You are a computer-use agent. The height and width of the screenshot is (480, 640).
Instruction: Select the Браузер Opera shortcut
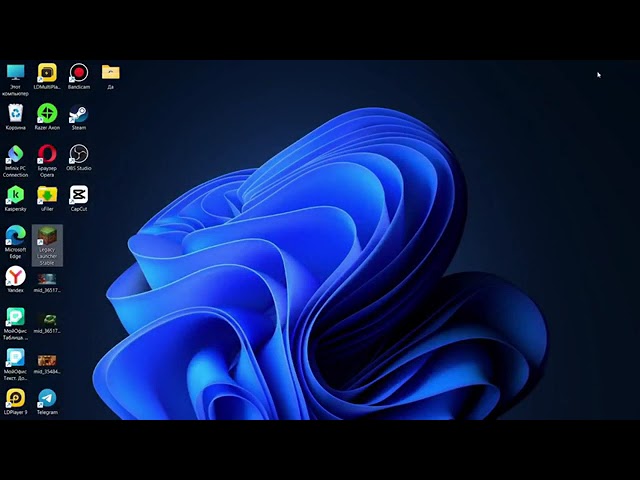tap(47, 161)
